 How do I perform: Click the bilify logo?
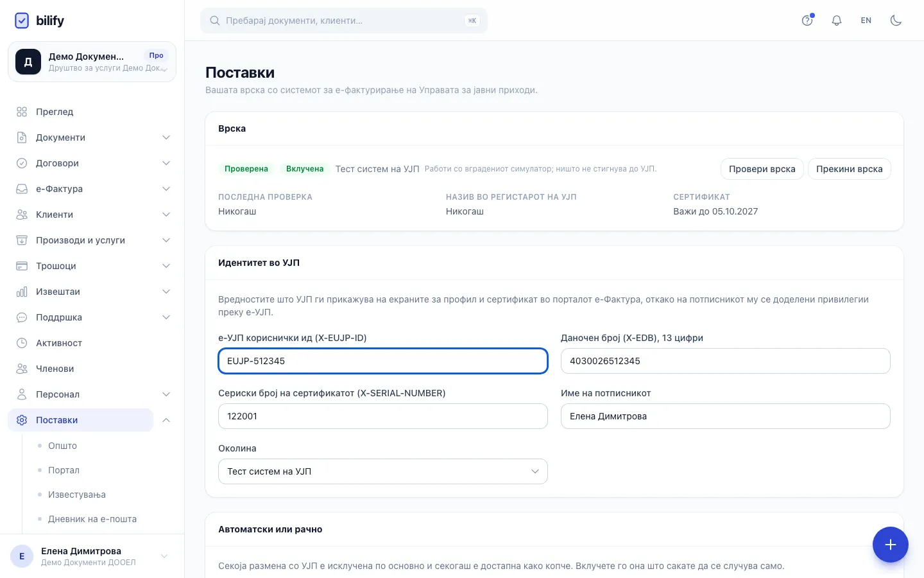39,21
